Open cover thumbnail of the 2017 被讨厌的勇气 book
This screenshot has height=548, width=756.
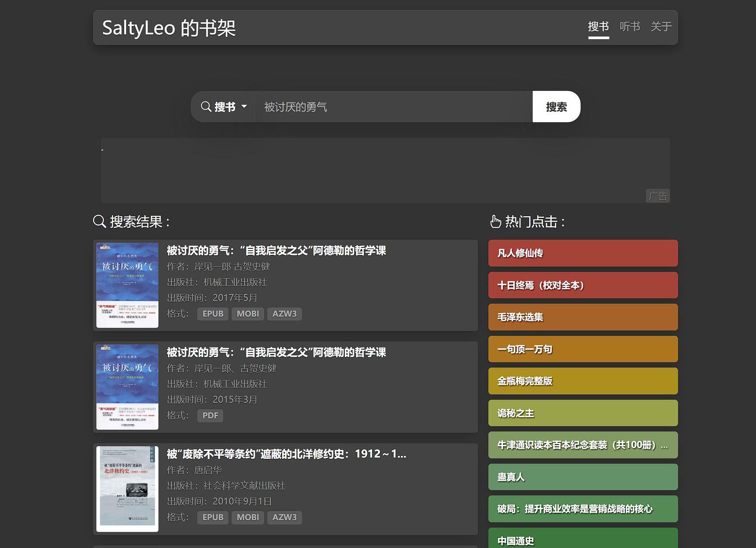tap(127, 285)
